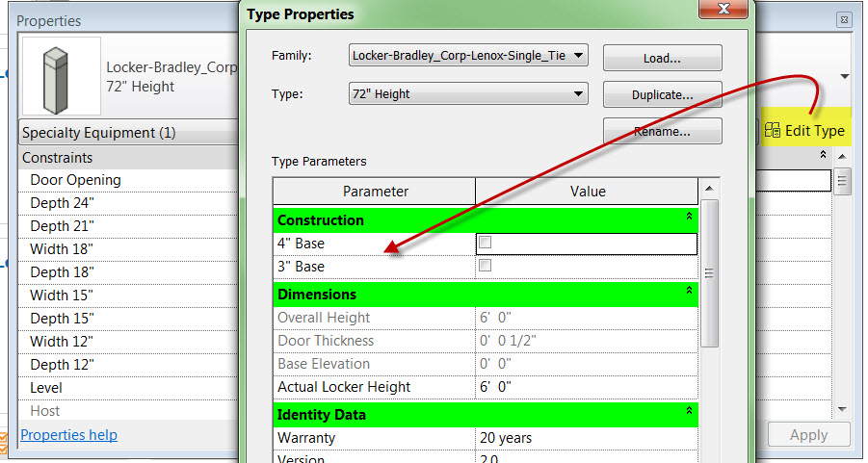Image resolution: width=868 pixels, height=463 pixels.
Task: Click the Type Parameters scrollbar thumb
Action: coord(709,273)
